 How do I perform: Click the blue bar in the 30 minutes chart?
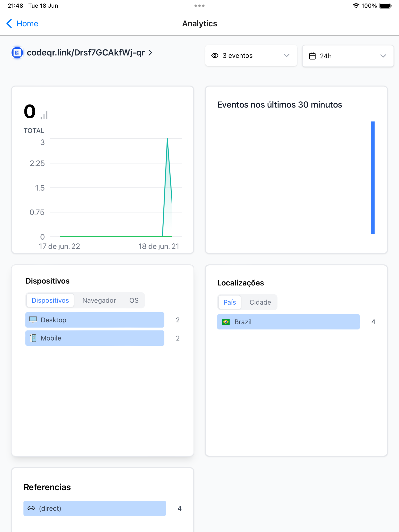pyautogui.click(x=373, y=177)
